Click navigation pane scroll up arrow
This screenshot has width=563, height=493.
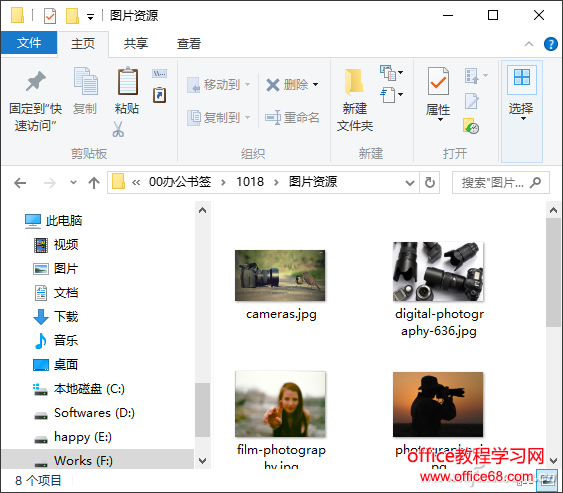click(203, 210)
